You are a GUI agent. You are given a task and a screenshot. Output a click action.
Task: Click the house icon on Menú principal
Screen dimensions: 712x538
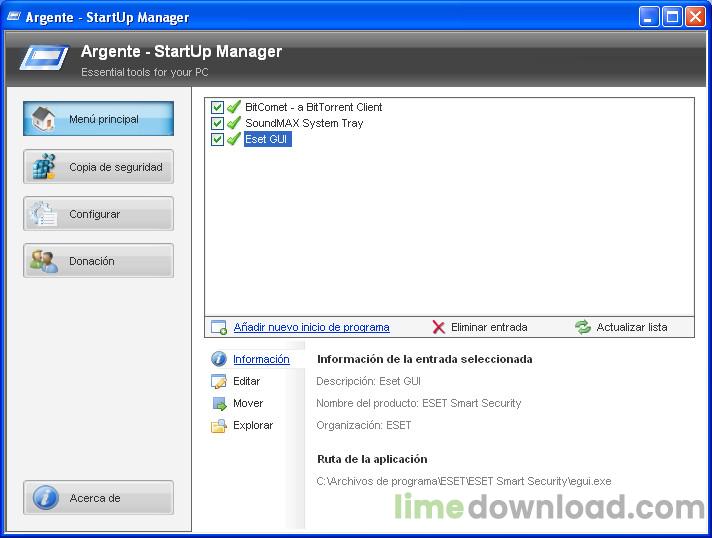(x=43, y=118)
